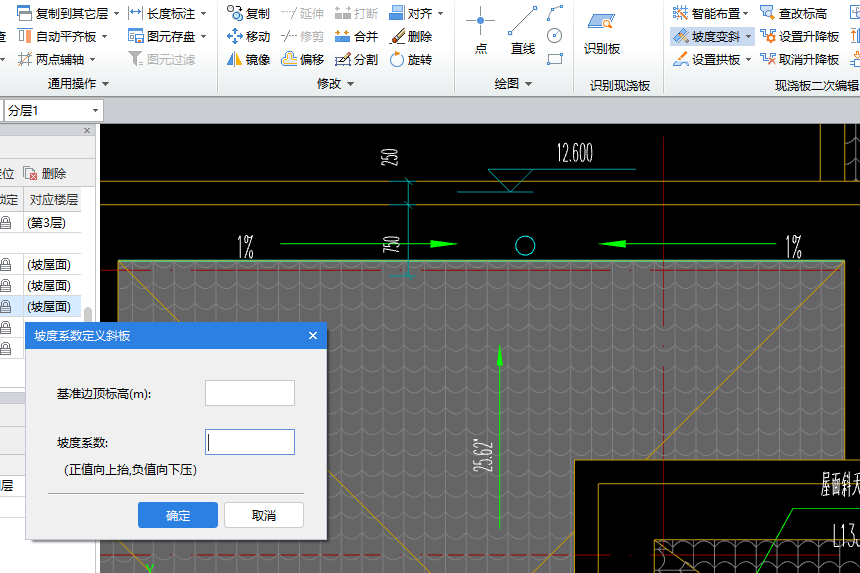
Task: Click the 坡度变斜 tool
Action: (706, 37)
